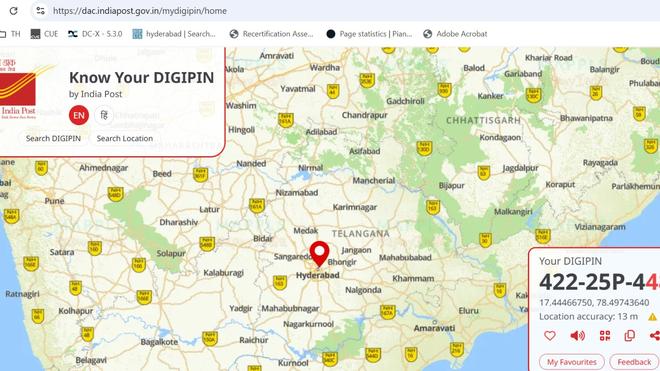The height and width of the screenshot is (371, 660).
Task: Open the Feedback form
Action: coord(634,362)
